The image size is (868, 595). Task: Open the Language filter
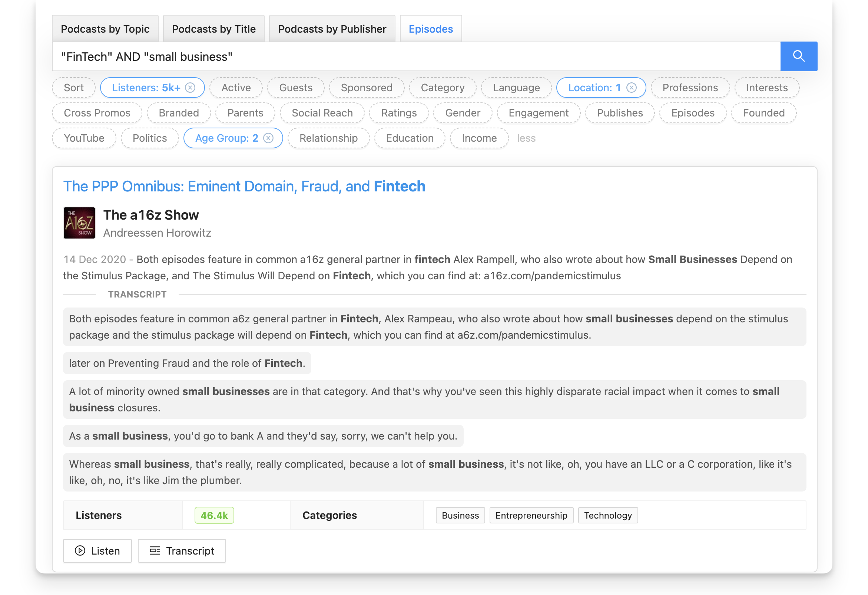pos(517,88)
